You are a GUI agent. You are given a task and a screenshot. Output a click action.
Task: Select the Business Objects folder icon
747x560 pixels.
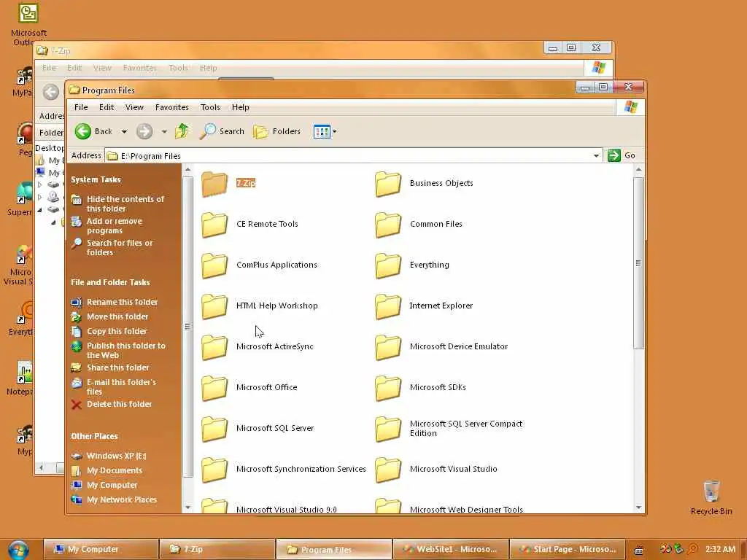[x=388, y=183]
